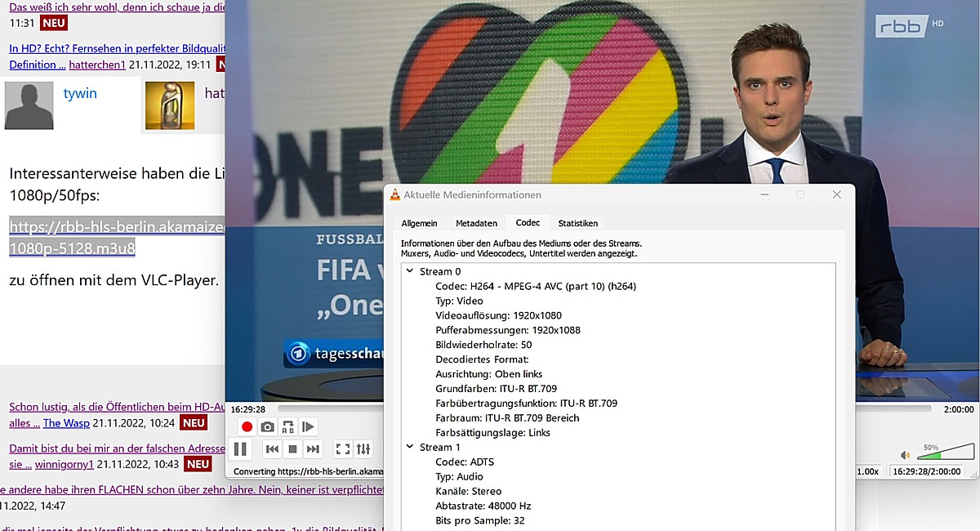Mute audio via the speaker icon

pyautogui.click(x=905, y=455)
